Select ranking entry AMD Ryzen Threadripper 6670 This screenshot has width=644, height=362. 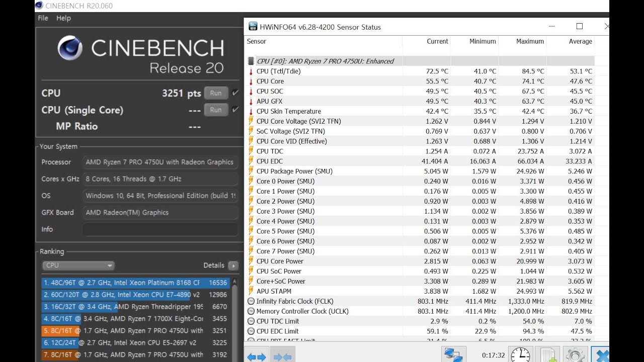[135, 307]
